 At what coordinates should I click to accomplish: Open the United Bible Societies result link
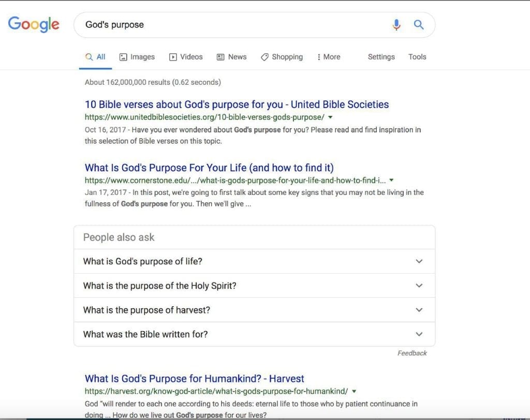[236, 104]
